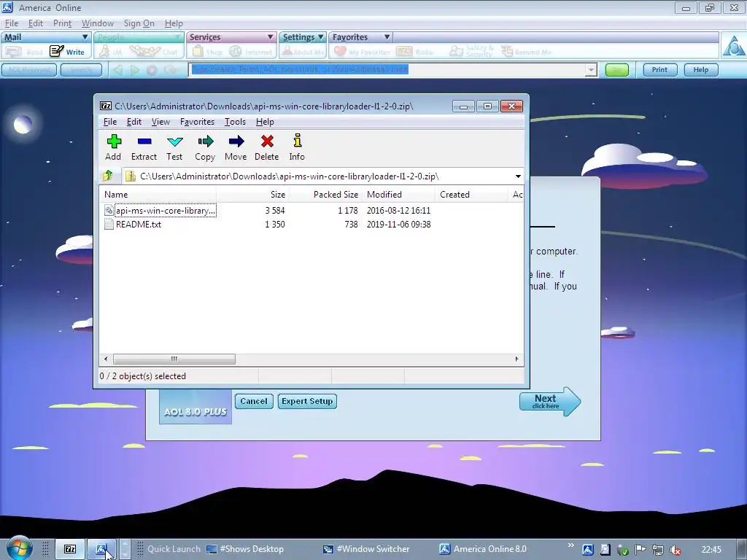Click the greyed Radio icon in AOL

tap(415, 52)
